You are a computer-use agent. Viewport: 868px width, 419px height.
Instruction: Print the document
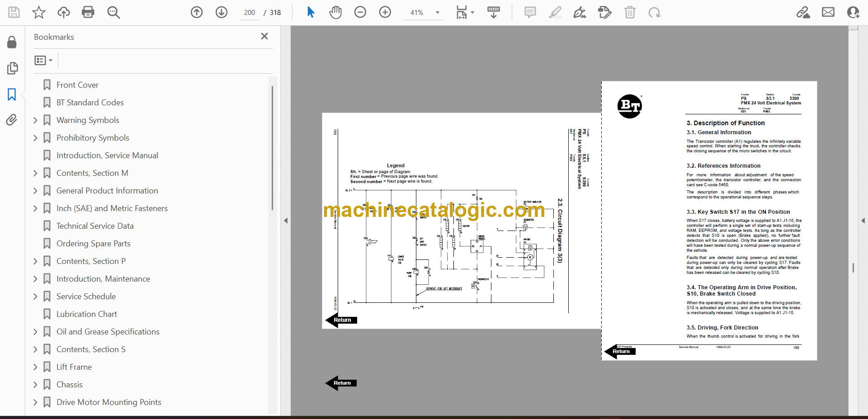pyautogui.click(x=88, y=12)
